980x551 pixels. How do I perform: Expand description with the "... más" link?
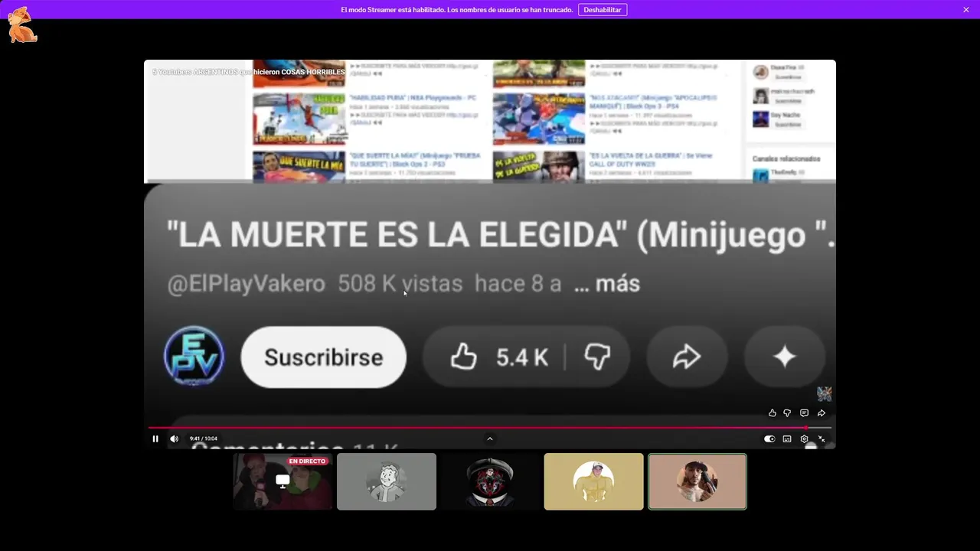606,284
